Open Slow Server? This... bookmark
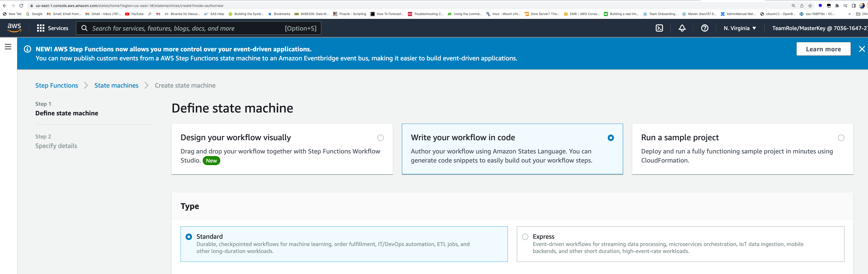This screenshot has width=868, height=274. [x=542, y=14]
